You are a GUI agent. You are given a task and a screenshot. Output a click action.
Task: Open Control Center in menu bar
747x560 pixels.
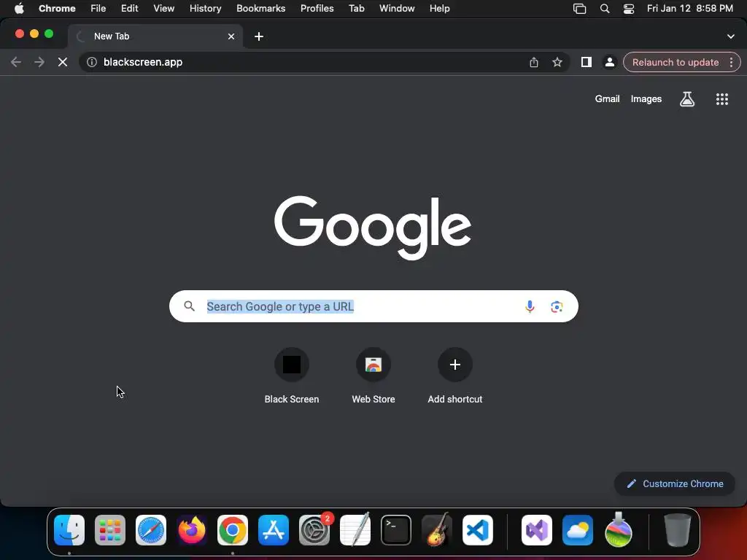629,8
